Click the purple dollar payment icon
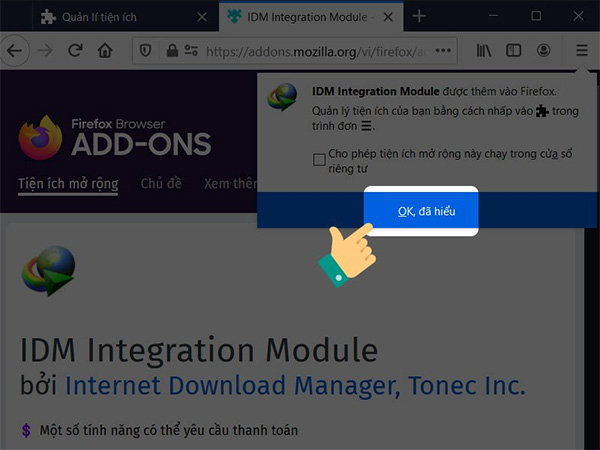The width and height of the screenshot is (600, 450). (x=26, y=430)
